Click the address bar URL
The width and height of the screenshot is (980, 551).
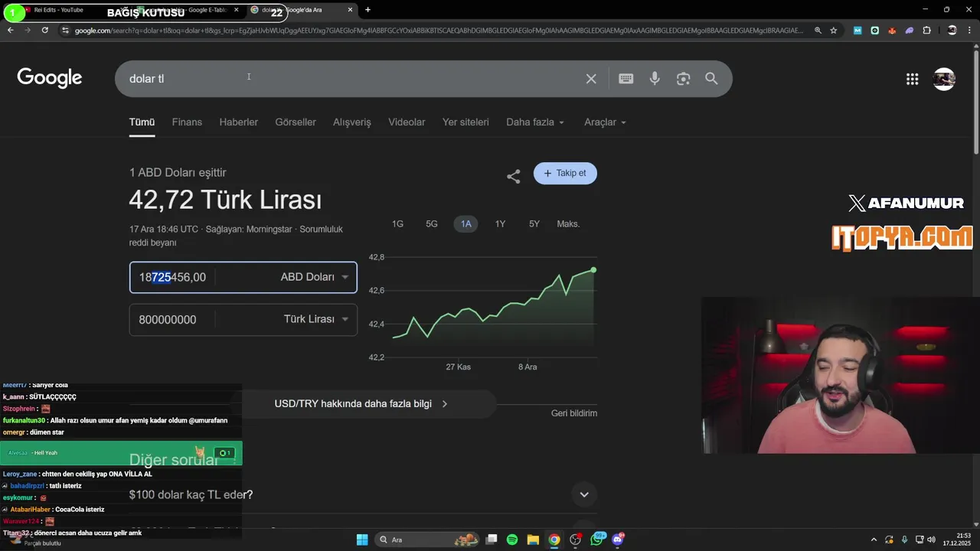point(439,30)
